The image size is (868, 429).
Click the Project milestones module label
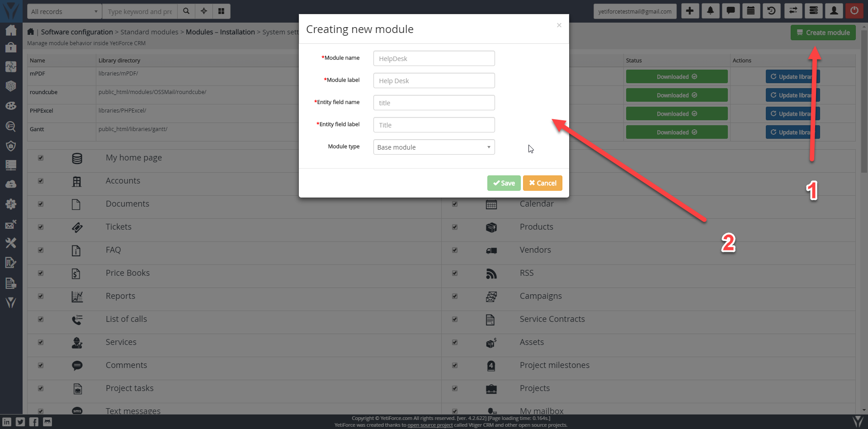554,365
